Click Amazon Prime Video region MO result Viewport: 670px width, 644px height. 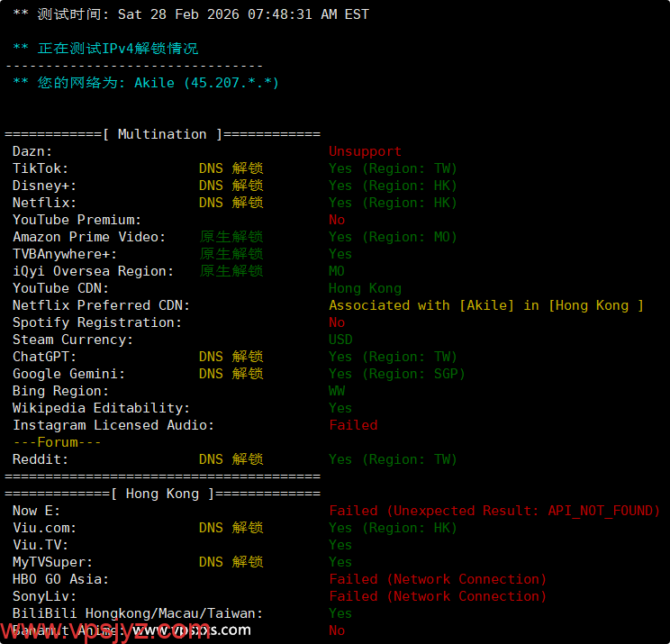393,237
